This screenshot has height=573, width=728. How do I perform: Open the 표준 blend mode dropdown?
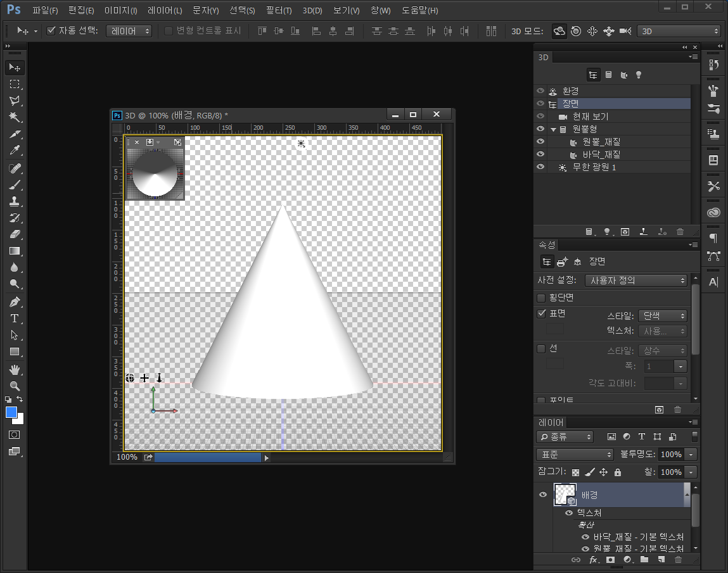[x=575, y=455]
